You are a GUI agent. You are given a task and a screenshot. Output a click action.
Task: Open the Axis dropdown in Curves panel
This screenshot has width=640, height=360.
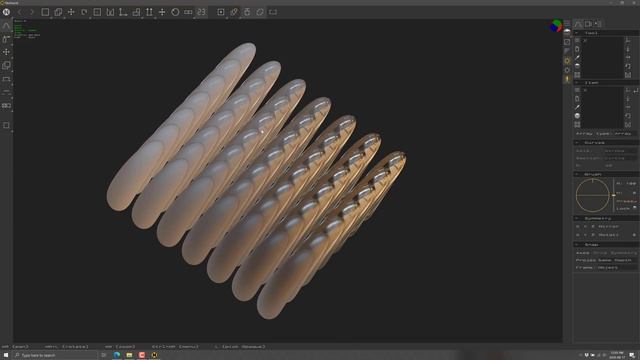point(620,151)
